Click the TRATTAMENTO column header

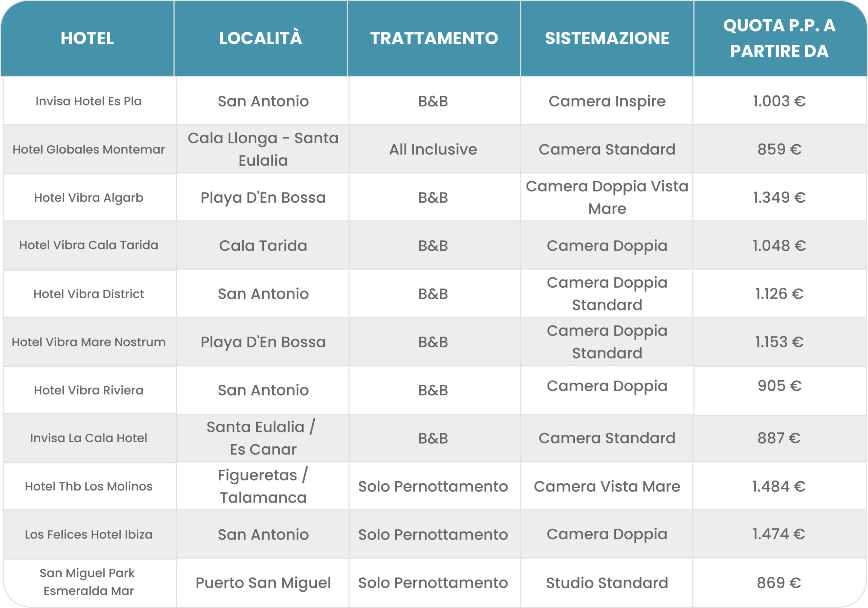coord(434,38)
